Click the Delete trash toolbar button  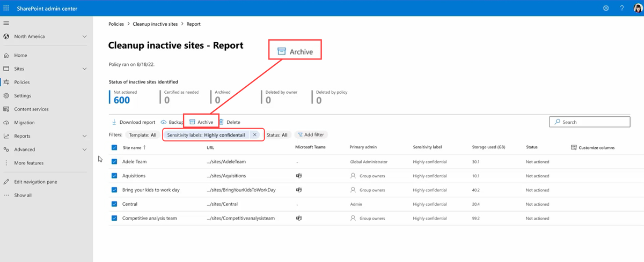tap(229, 122)
